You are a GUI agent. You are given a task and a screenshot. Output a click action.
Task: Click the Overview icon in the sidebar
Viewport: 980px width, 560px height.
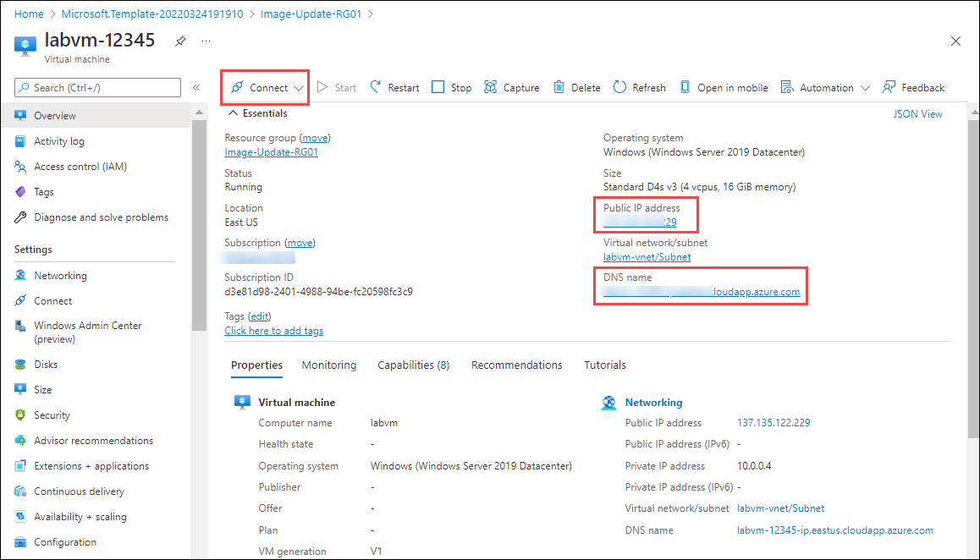click(x=20, y=116)
